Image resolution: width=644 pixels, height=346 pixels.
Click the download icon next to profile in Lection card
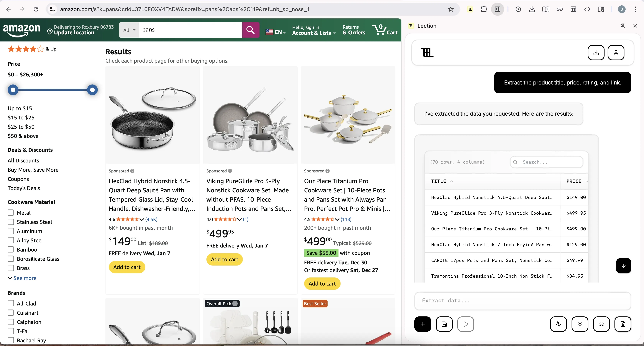596,53
